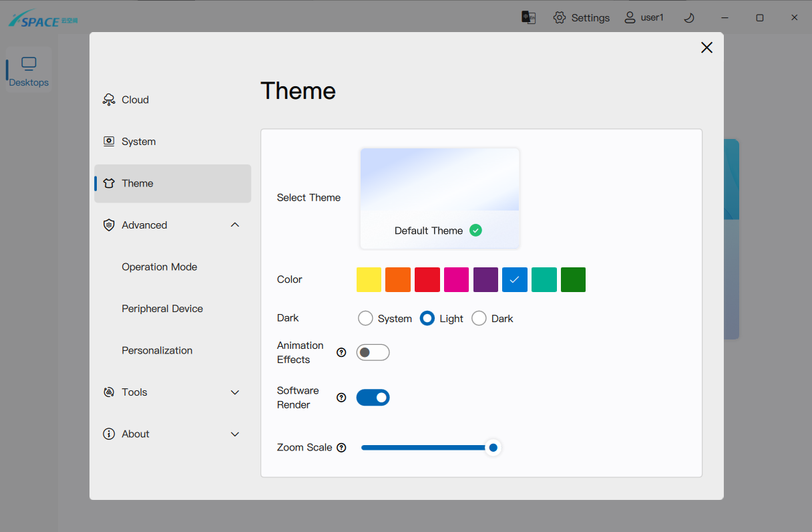Open Peripheral Device settings
The image size is (812, 532).
(x=162, y=309)
